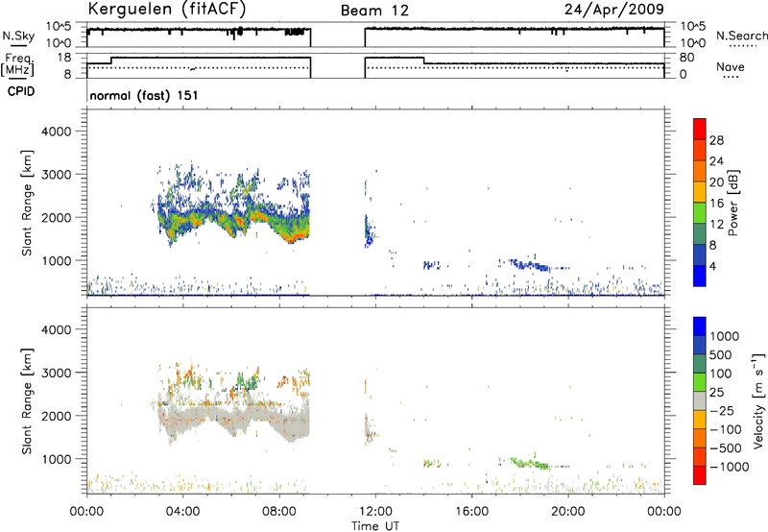Click the '04:00' time axis tick label

click(x=183, y=512)
